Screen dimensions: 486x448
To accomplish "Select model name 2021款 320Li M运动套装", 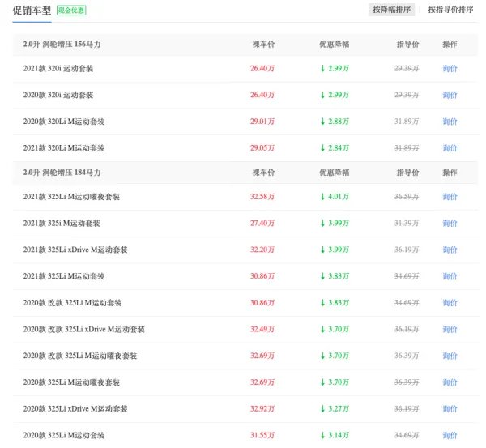I will [x=64, y=148].
